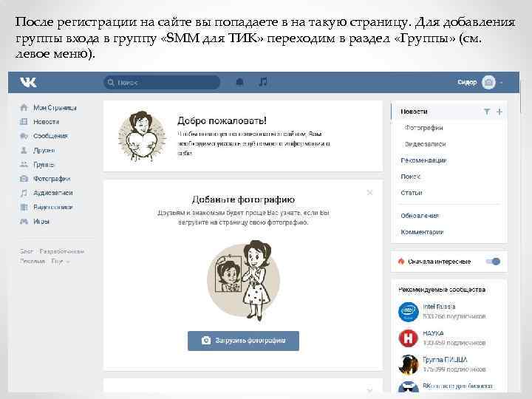Open the news filter funnel icon
The width and height of the screenshot is (532, 399).
click(x=487, y=112)
